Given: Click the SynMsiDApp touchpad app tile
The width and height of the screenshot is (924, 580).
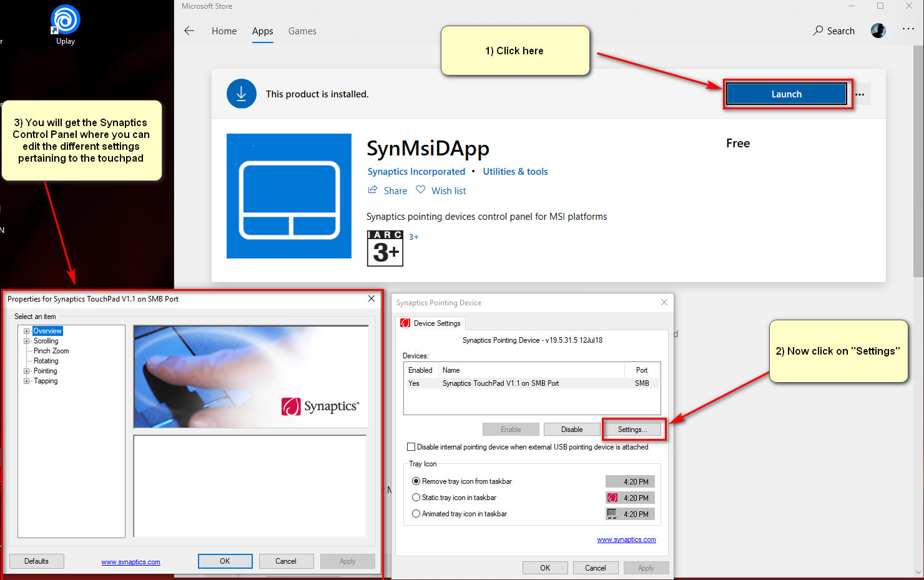Looking at the screenshot, I should click(289, 196).
